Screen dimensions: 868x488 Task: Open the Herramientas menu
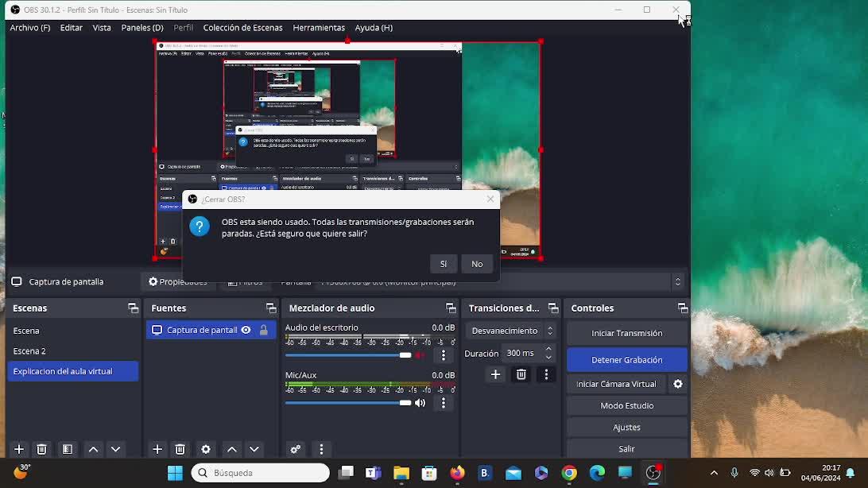318,28
